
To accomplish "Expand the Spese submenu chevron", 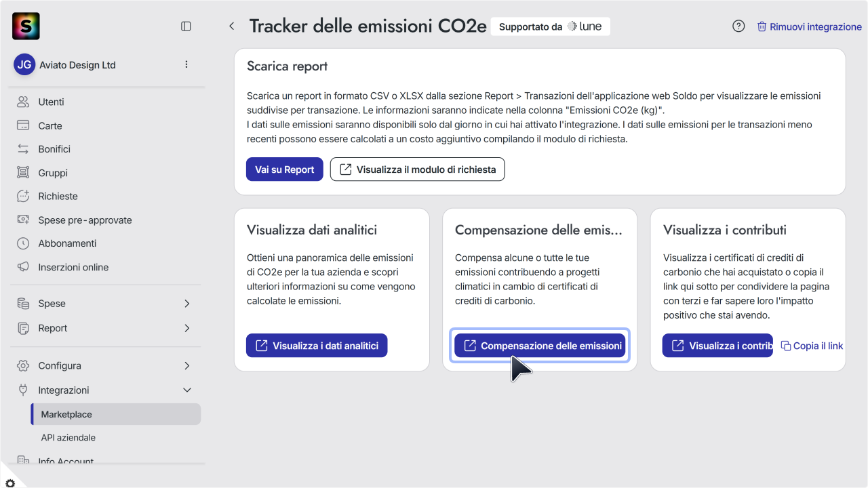I will click(187, 304).
